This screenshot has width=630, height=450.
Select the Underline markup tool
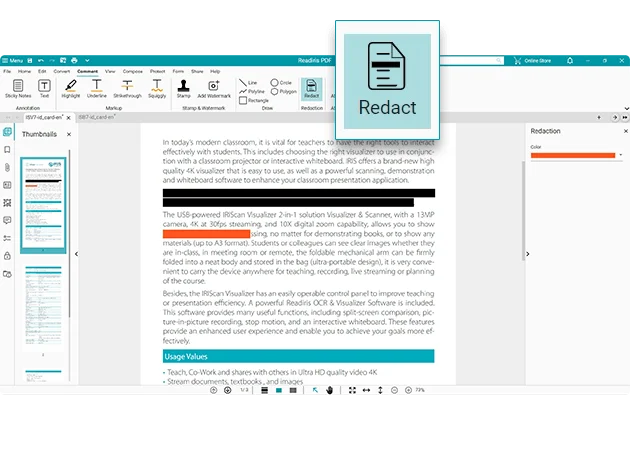click(97, 89)
